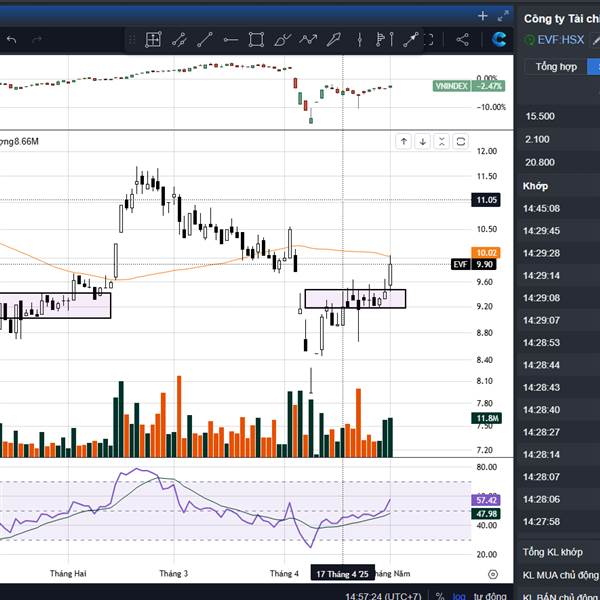
Task: Click the 'Tháng Hai' time axis label
Action: [68, 573]
